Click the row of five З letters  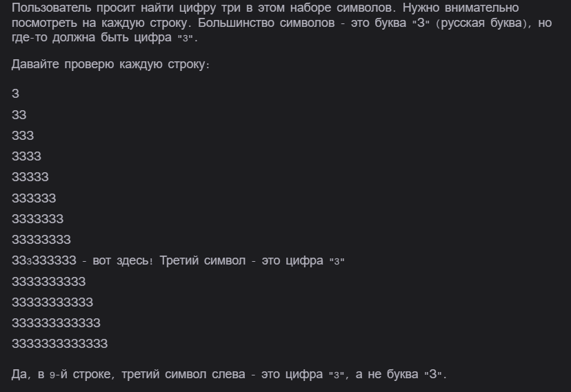pyautogui.click(x=30, y=177)
